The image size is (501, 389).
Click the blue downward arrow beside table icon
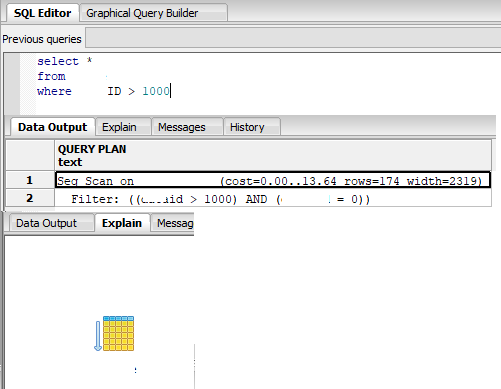pos(98,336)
